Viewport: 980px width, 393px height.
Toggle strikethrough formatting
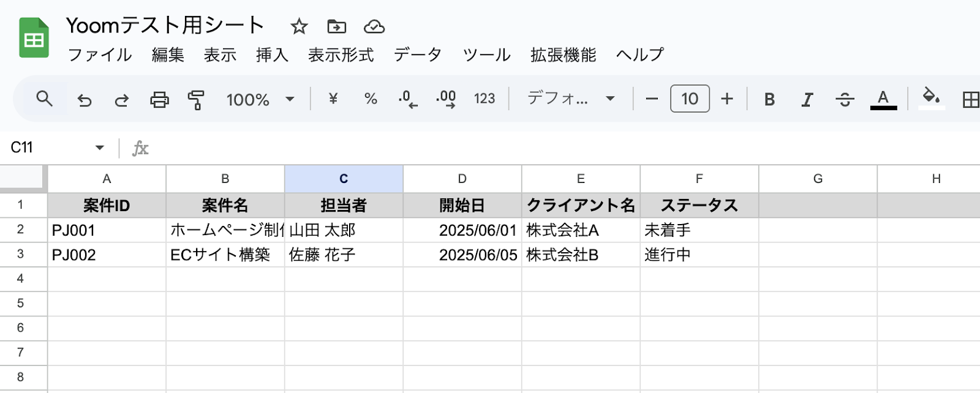(845, 99)
